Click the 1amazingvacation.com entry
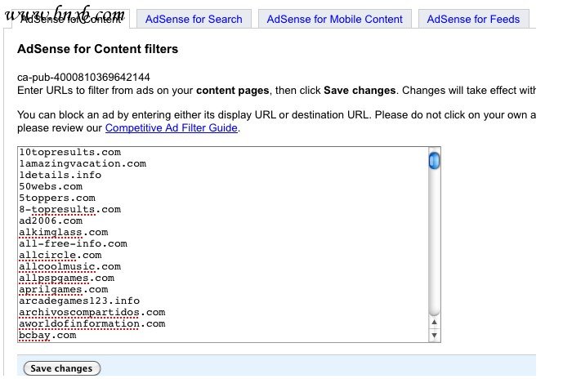This screenshot has width=563, height=392. click(x=82, y=164)
